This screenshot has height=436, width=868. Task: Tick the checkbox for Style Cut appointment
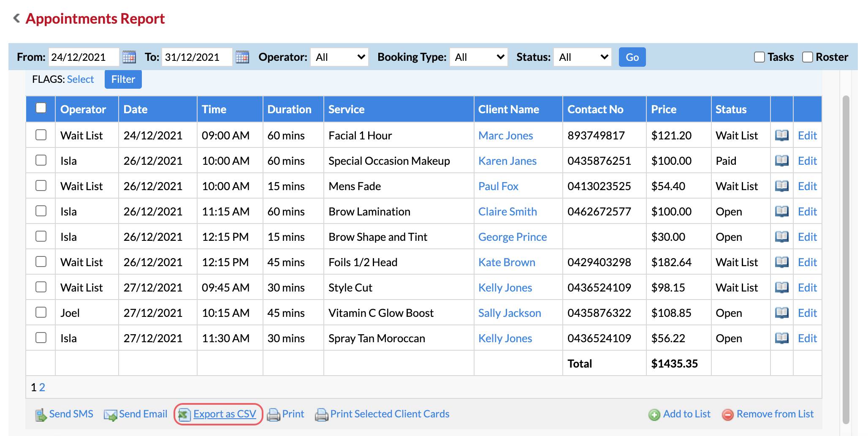pos(41,287)
